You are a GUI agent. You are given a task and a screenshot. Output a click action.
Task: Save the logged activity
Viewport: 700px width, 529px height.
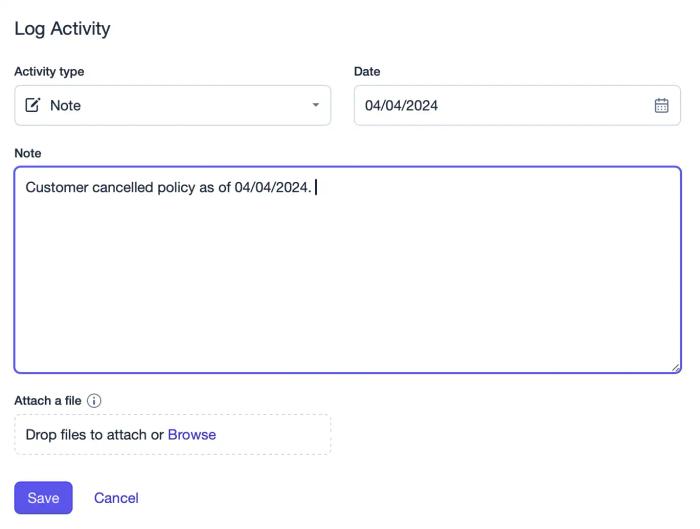coord(43,498)
